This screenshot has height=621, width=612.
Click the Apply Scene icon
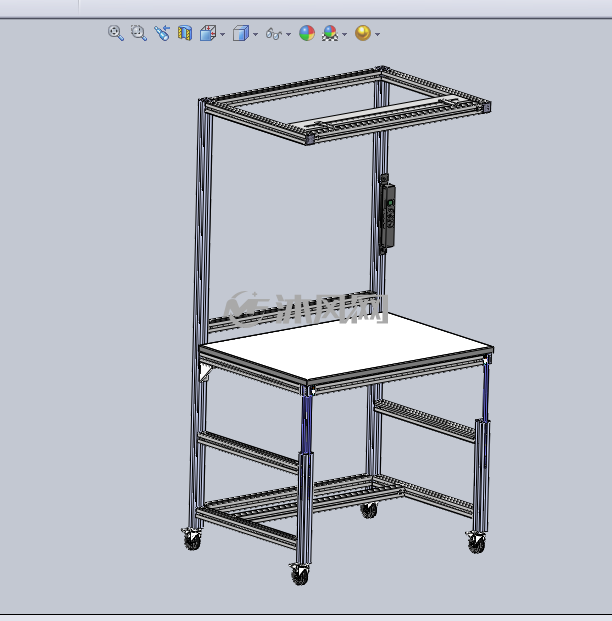pyautogui.click(x=330, y=33)
